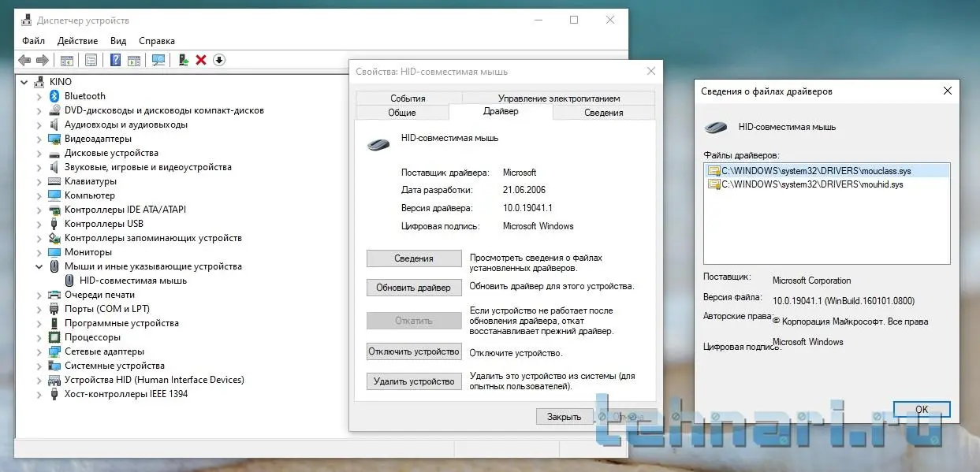Select the Программные устройства row text
Image resolution: width=980 pixels, height=472 pixels.
(x=121, y=323)
